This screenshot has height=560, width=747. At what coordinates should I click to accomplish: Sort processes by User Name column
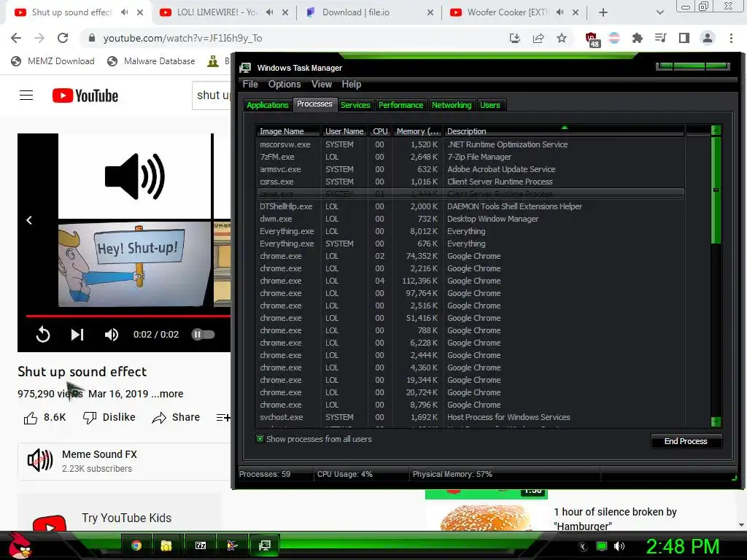344,131
